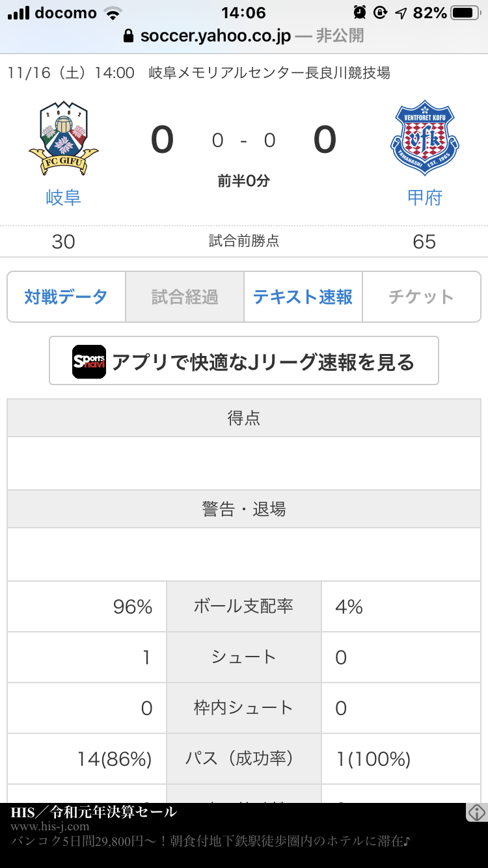Select the チケット tab
Screen dimensions: 488x868
point(422,297)
